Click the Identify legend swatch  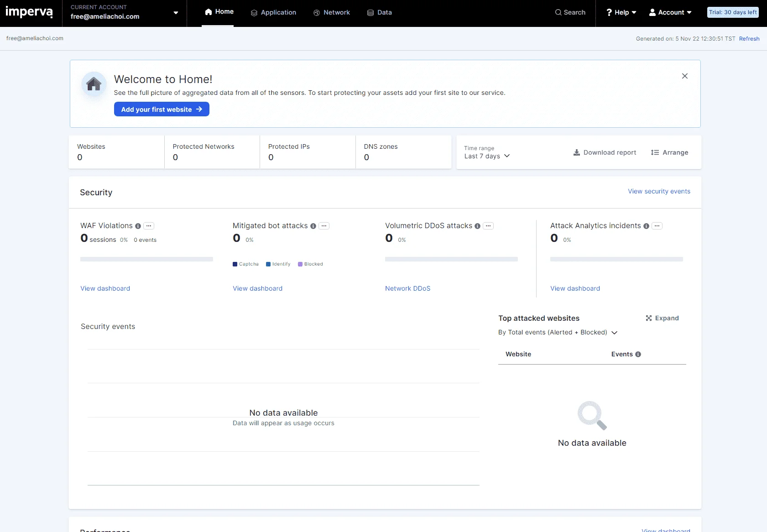[x=268, y=264]
